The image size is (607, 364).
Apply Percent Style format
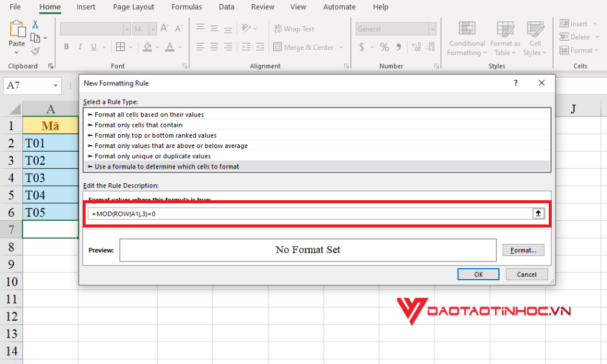point(384,47)
